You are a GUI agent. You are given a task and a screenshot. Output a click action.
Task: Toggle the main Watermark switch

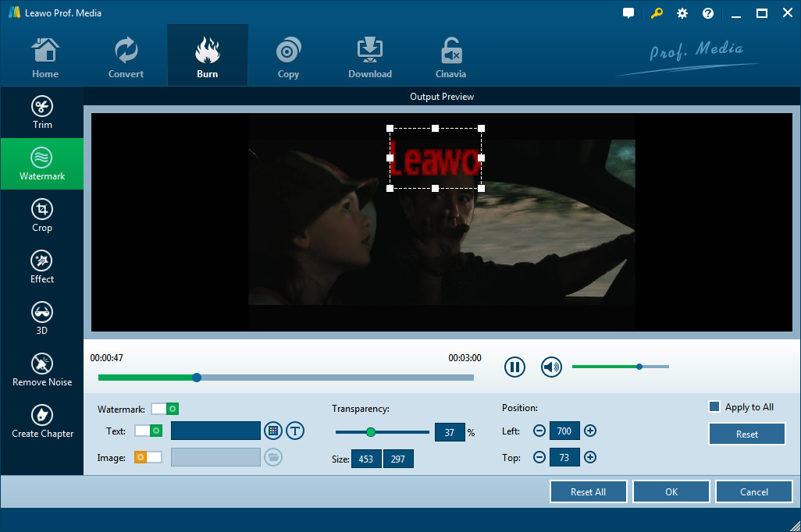coord(166,409)
